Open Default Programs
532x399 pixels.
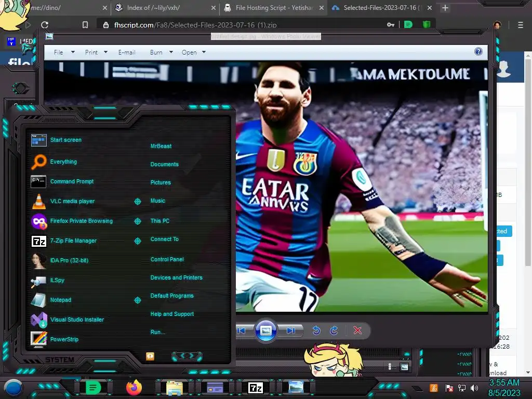click(171, 296)
